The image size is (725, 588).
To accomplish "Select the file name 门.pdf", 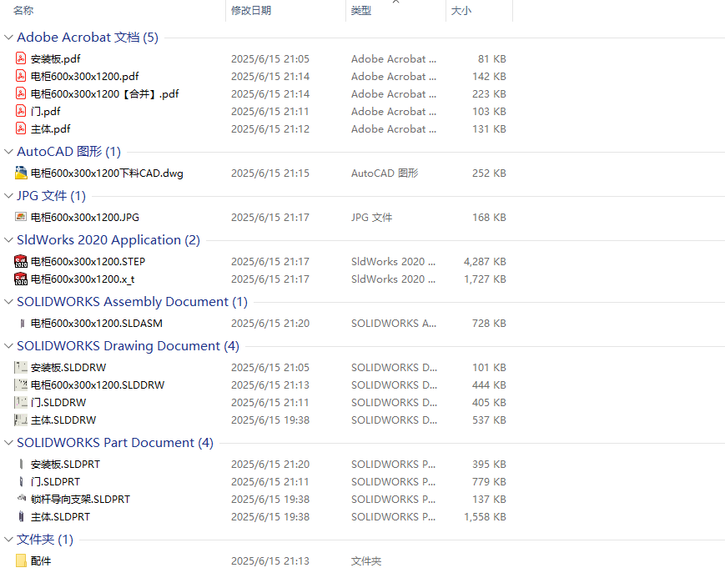I will click(45, 112).
